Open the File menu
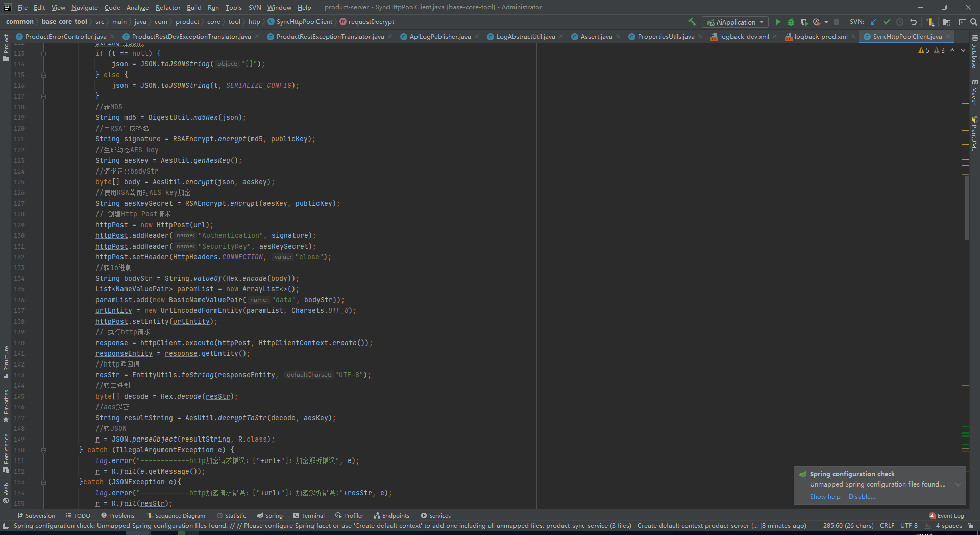The image size is (980, 535). (22, 7)
